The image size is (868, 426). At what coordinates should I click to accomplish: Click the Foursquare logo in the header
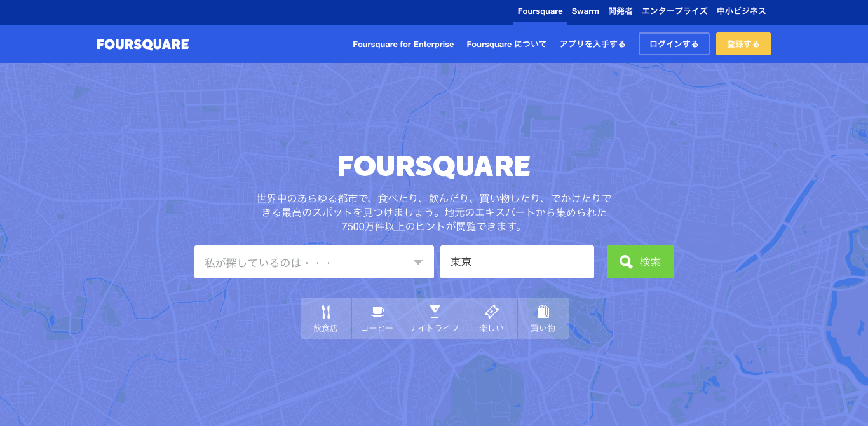click(x=143, y=45)
